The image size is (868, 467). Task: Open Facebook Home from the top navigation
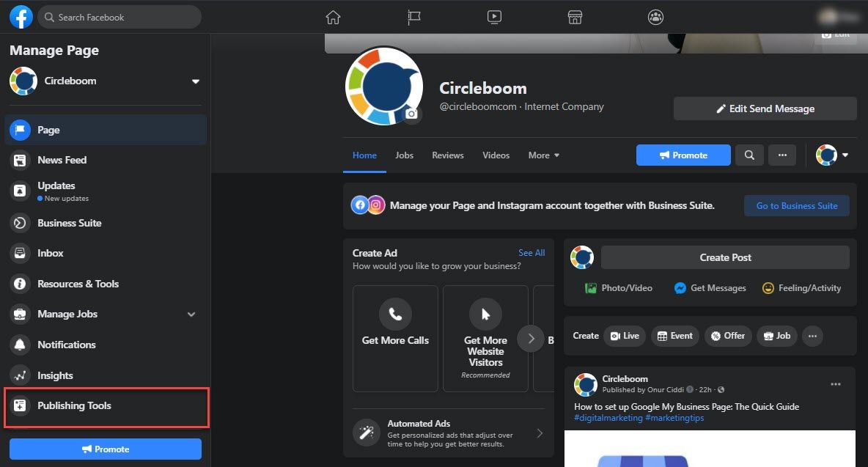click(x=333, y=16)
